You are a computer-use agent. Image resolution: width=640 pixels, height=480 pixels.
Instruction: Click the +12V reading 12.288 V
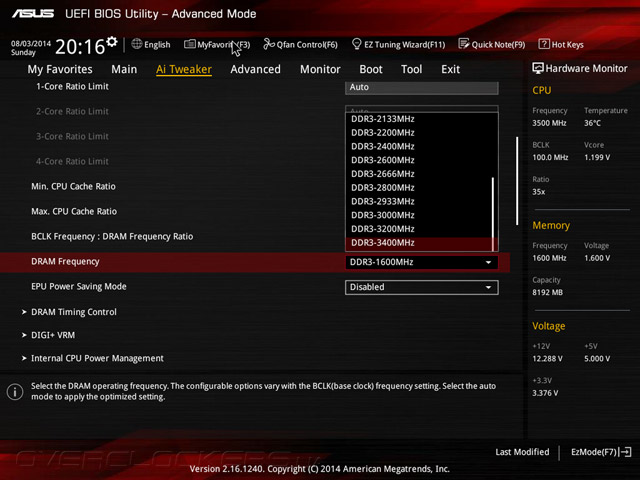(x=547, y=358)
